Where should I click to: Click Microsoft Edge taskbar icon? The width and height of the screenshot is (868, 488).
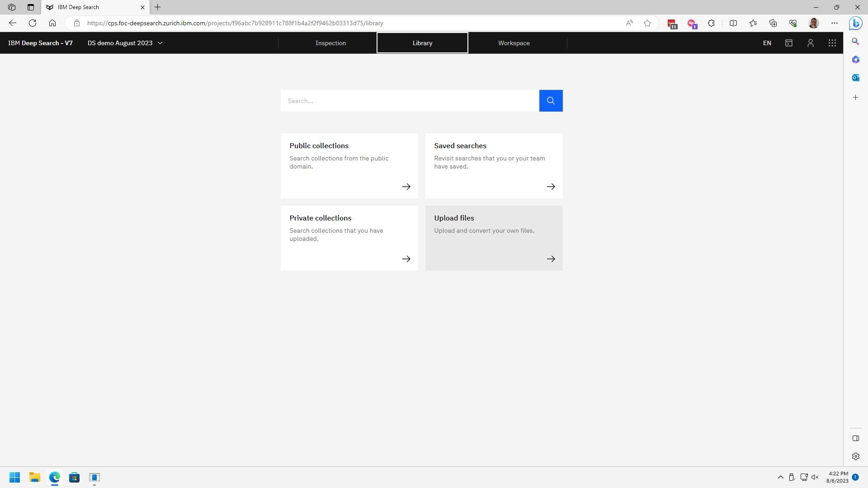55,478
